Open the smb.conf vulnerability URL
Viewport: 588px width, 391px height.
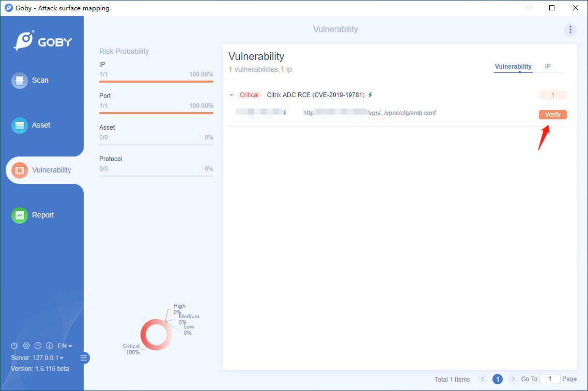[x=370, y=113]
